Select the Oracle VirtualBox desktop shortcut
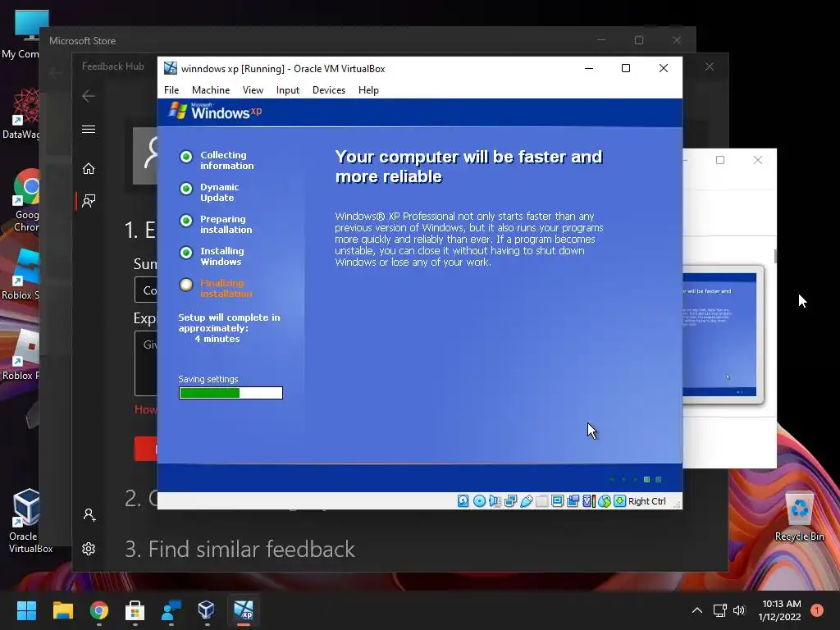The height and width of the screenshot is (630, 840). click(28, 521)
